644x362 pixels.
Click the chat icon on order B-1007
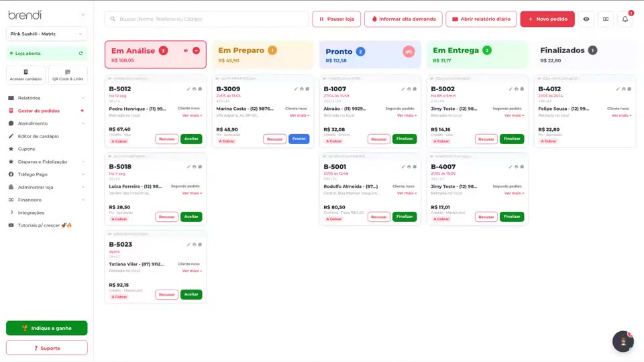(x=415, y=89)
